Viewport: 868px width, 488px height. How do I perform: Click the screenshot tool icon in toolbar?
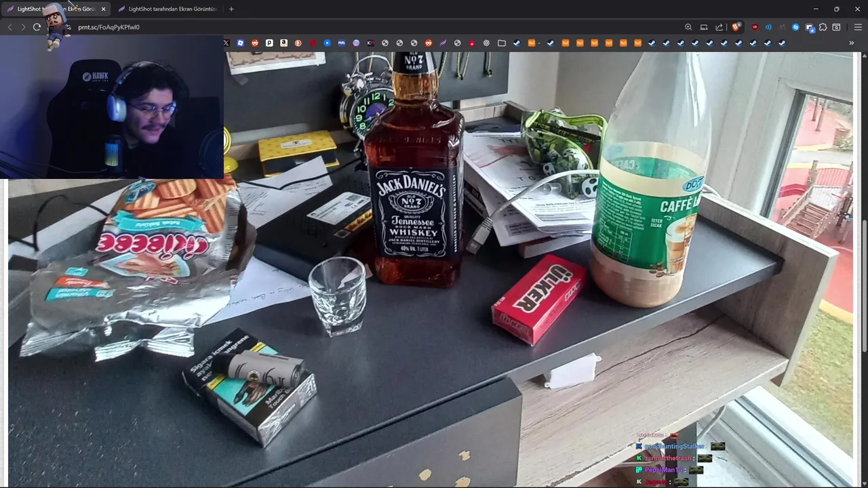(810, 27)
